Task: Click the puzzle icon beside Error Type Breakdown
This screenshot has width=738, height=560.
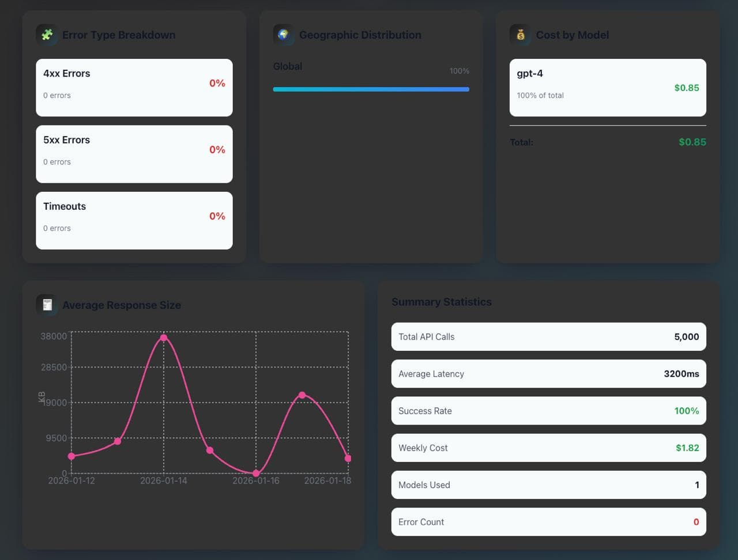Action: point(47,35)
